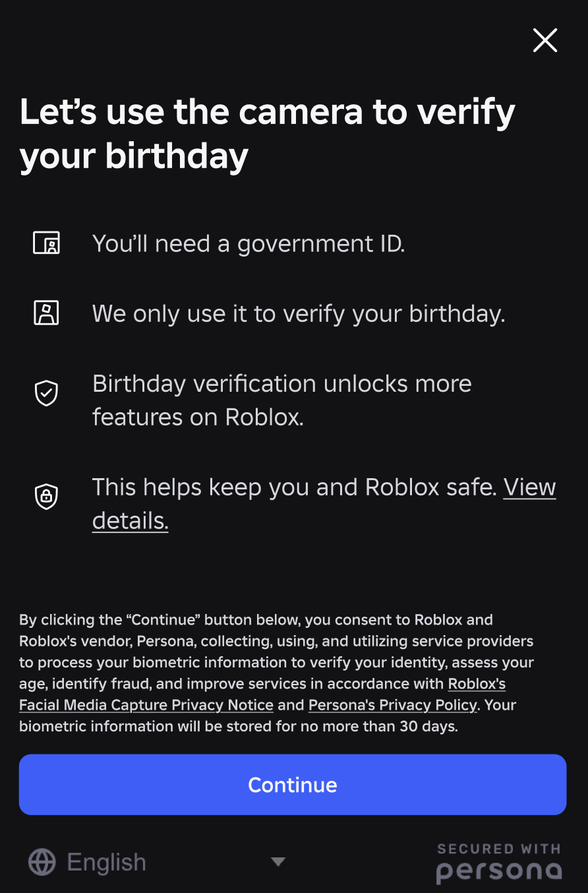588x893 pixels.
Task: Click the shield checkmark icon
Action: [x=46, y=393]
